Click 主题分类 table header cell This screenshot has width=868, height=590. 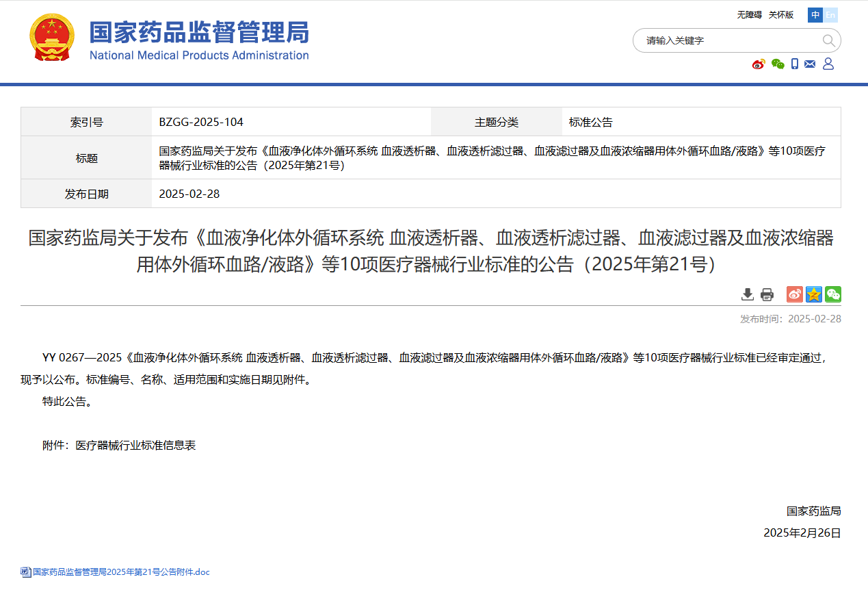coord(497,122)
